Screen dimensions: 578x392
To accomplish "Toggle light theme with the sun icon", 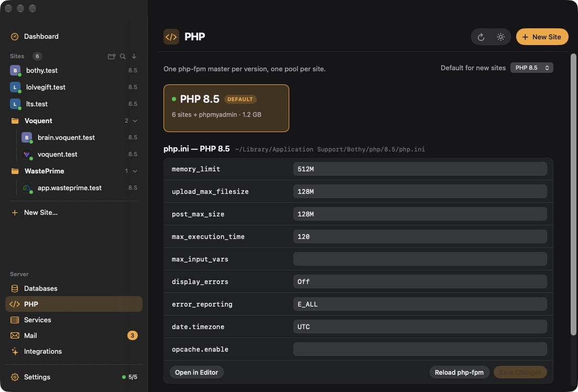I will [x=500, y=37].
